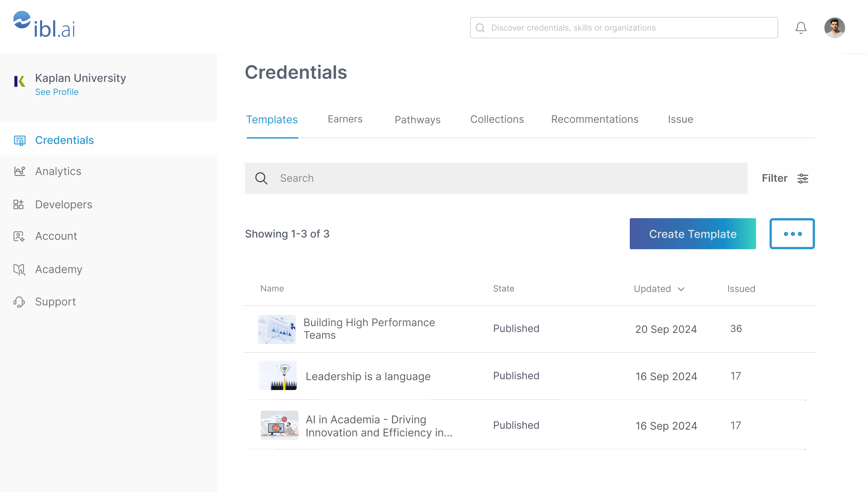Switch to the Pathways tab
The image size is (868, 492).
(x=417, y=120)
